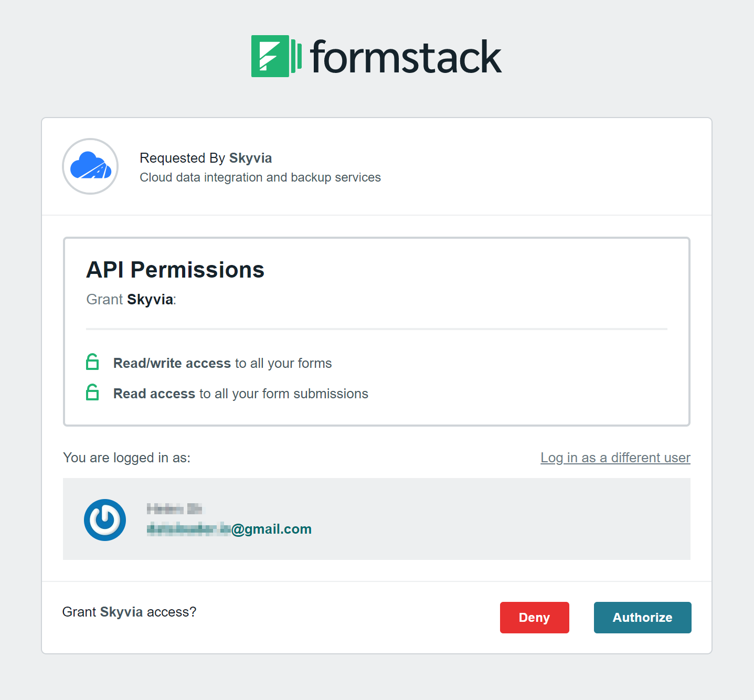Click 'Grant Skyvia access?' text
The height and width of the screenshot is (700, 754).
click(x=129, y=612)
